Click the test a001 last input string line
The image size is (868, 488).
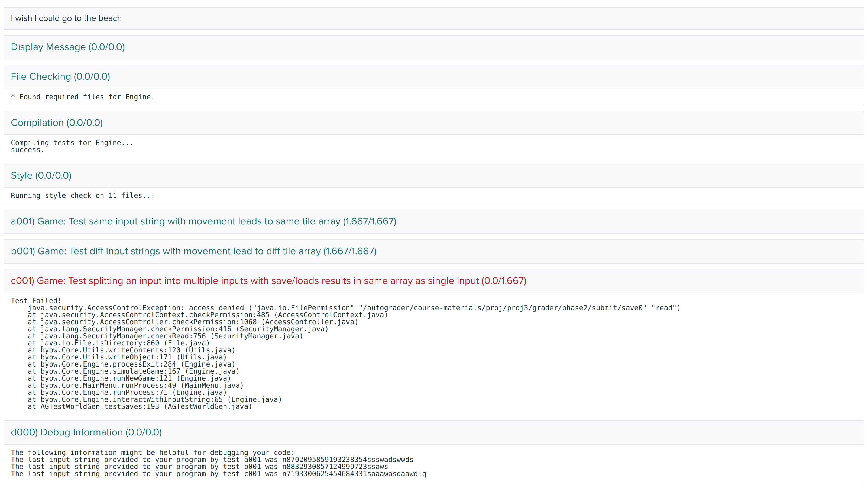coord(212,460)
